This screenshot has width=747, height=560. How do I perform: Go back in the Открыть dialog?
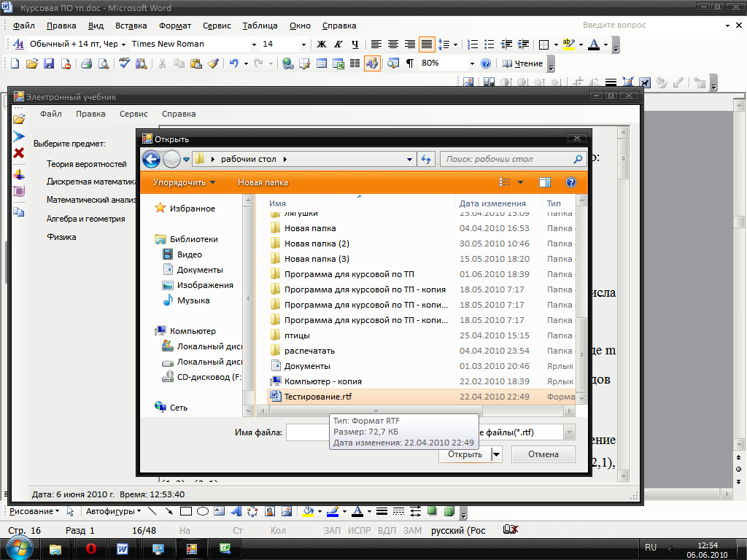152,159
